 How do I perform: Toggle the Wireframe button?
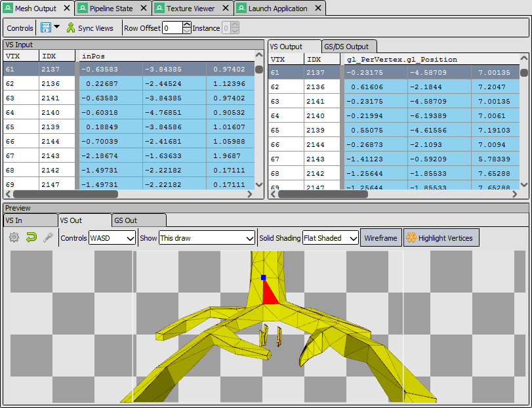(380, 237)
